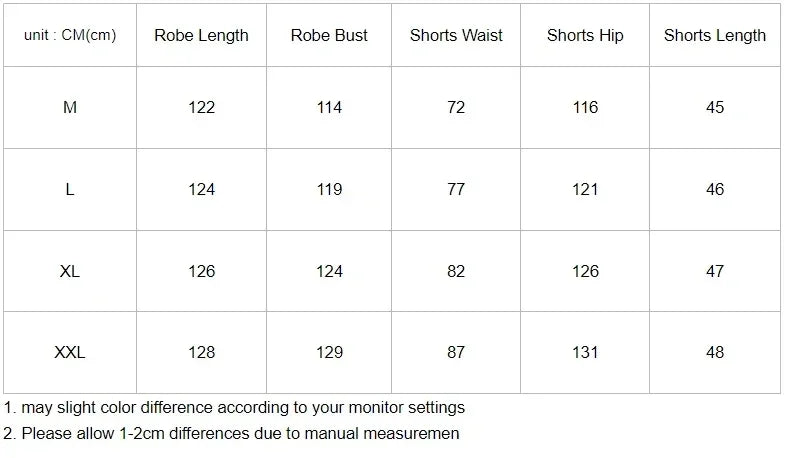This screenshot has width=790, height=458.
Task: Select the L Robe Bust value 119
Action: (329, 189)
